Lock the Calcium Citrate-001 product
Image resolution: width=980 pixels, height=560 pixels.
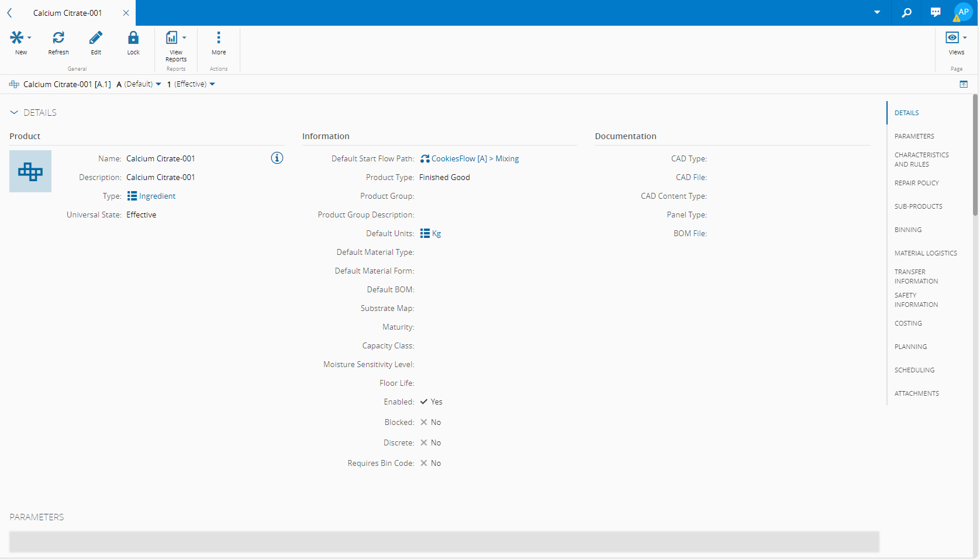tap(133, 38)
